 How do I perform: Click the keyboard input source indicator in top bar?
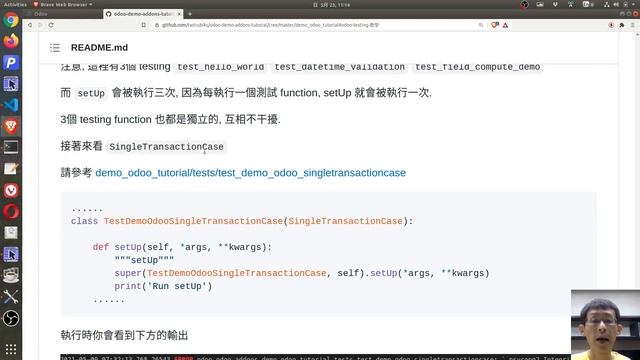588,4
